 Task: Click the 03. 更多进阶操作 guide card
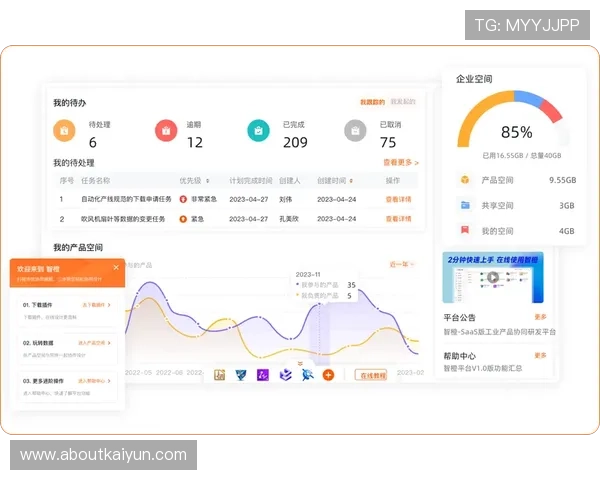point(67,387)
